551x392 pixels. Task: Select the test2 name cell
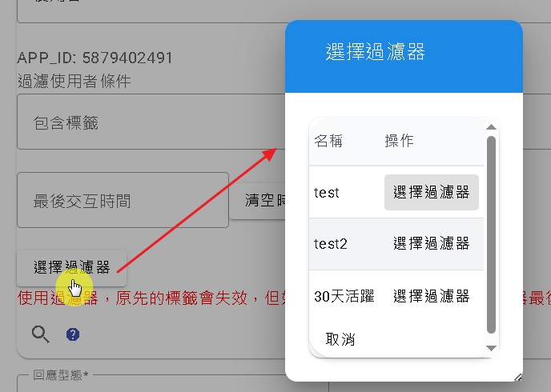331,244
